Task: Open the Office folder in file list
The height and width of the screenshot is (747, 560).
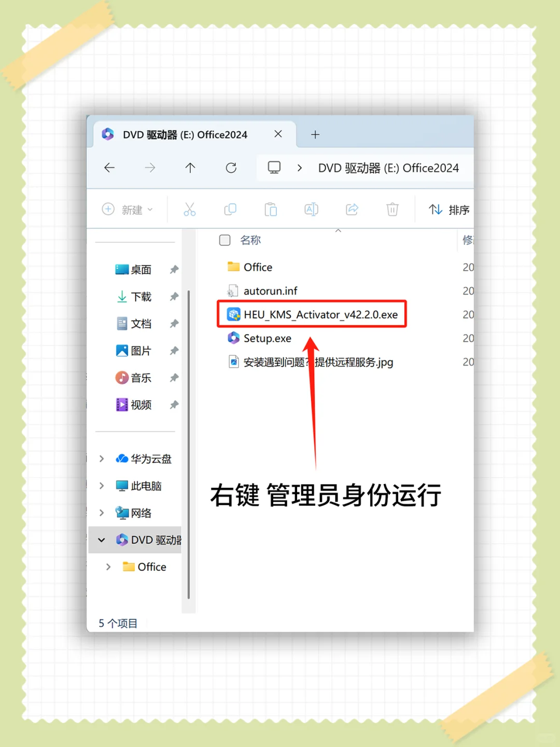Action: (258, 267)
